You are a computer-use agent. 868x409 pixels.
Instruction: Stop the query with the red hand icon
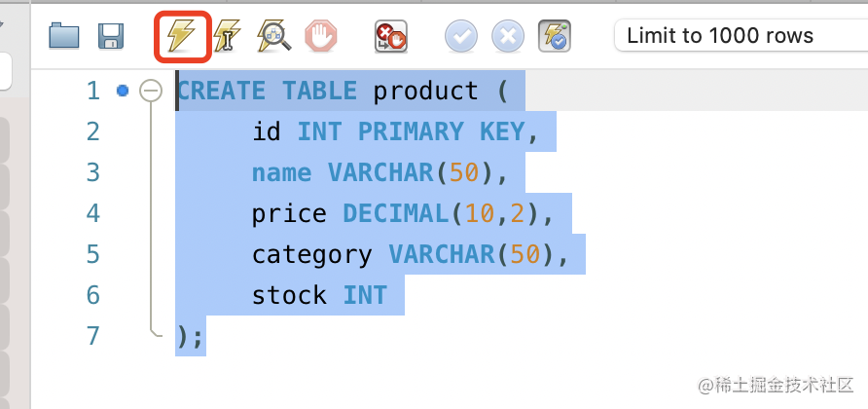[x=320, y=37]
